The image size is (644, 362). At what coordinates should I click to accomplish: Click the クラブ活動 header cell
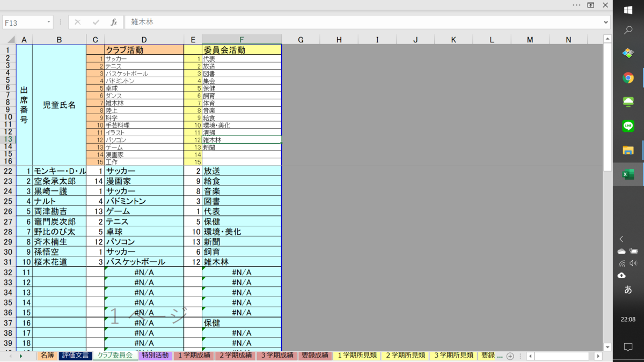pos(144,50)
